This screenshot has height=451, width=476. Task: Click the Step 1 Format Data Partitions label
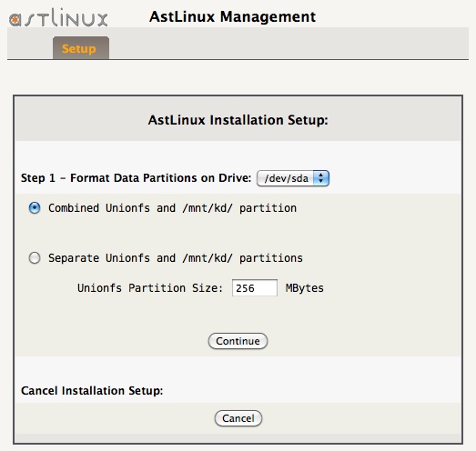click(x=136, y=178)
